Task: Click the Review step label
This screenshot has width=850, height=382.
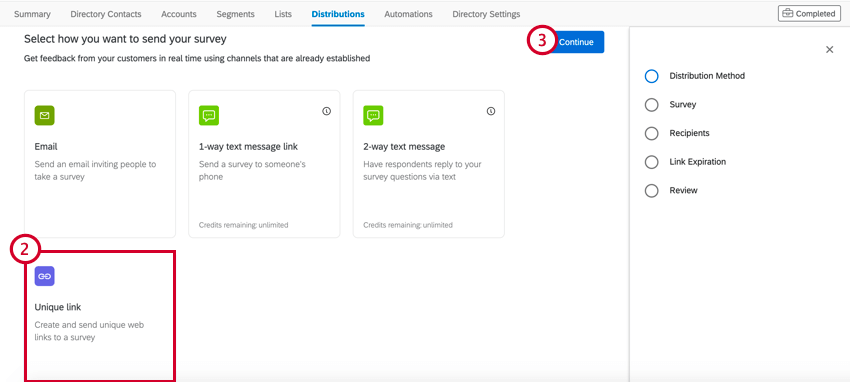Action: pyautogui.click(x=683, y=191)
